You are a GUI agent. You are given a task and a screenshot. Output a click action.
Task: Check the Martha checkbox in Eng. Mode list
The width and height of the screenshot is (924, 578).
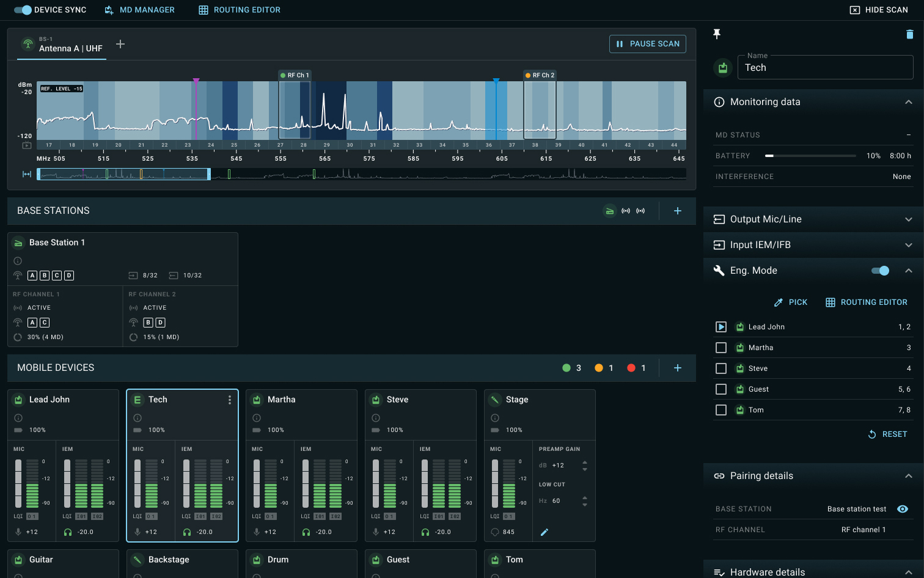pyautogui.click(x=721, y=347)
